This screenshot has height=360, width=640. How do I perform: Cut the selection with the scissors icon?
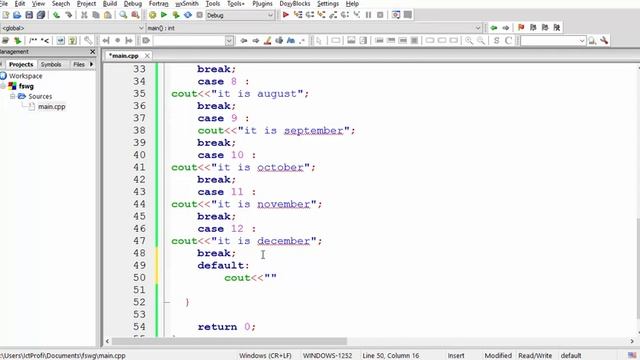click(x=84, y=15)
